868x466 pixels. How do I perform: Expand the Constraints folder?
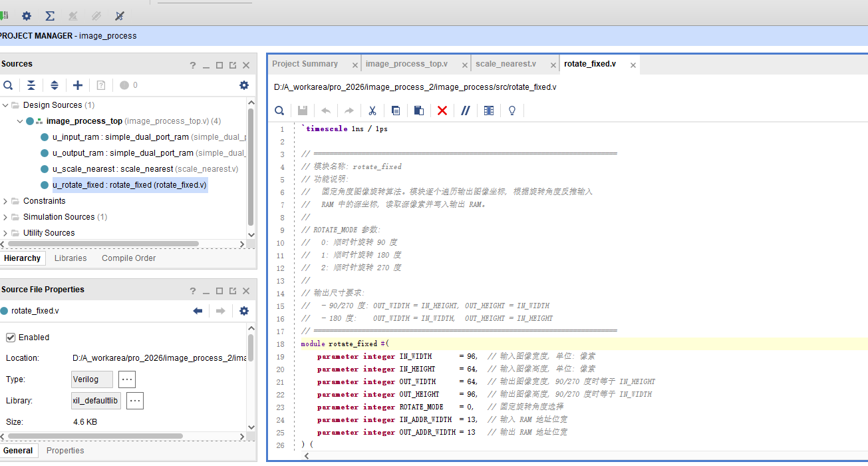point(6,201)
